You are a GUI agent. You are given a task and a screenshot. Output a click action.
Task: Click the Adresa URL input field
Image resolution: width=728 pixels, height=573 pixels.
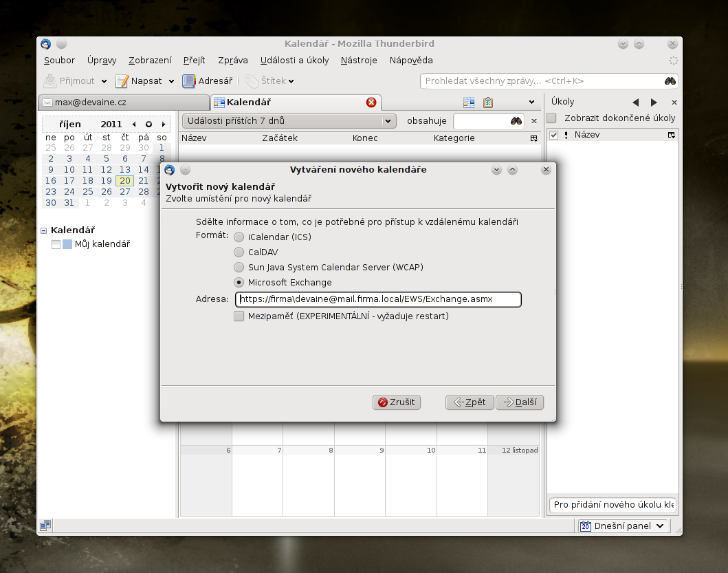click(x=378, y=299)
